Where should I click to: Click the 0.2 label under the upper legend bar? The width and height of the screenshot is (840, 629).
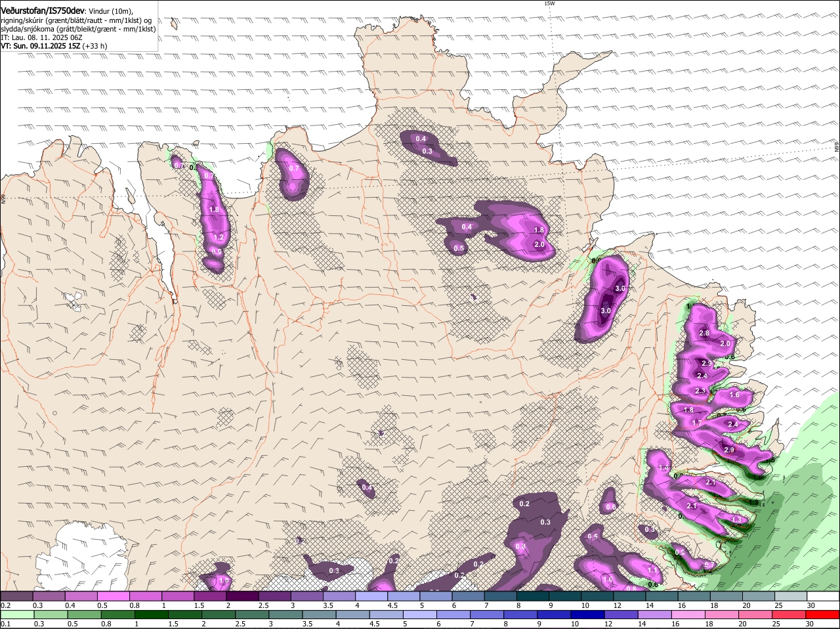click(5, 605)
